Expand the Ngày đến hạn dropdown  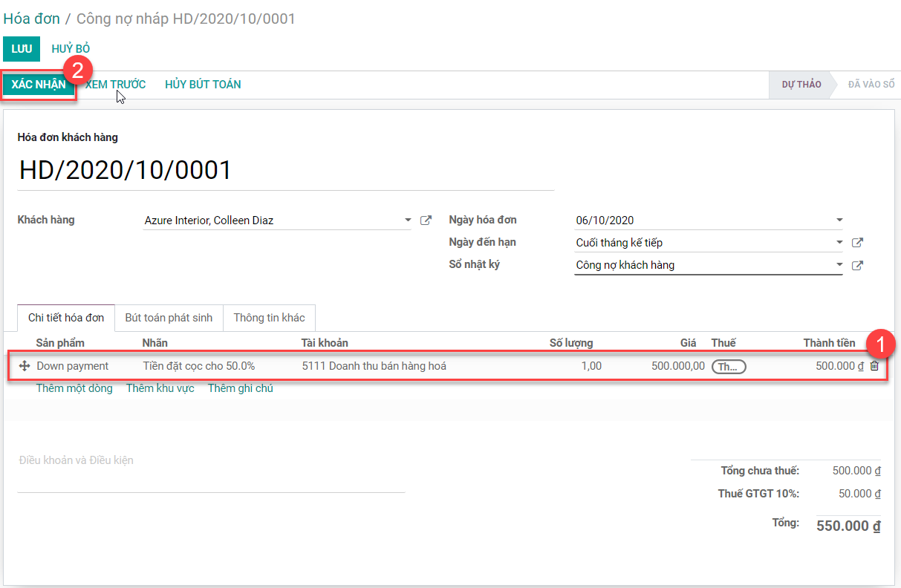(x=839, y=243)
